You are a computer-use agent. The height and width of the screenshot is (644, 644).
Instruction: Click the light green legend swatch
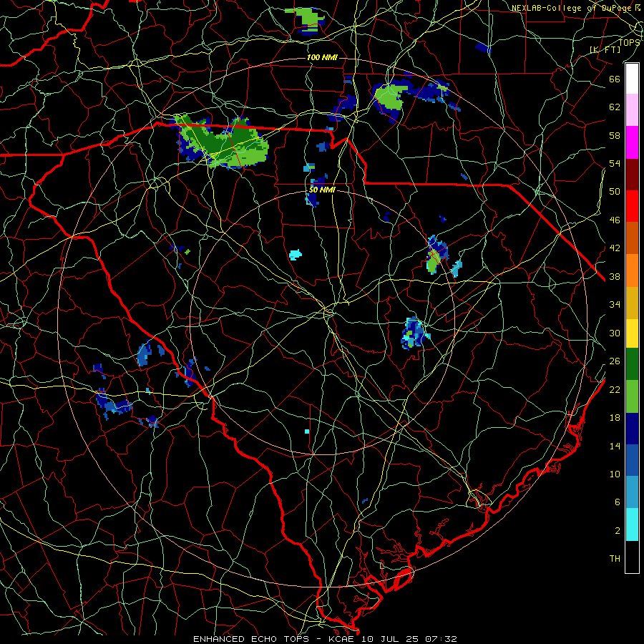coord(632,396)
